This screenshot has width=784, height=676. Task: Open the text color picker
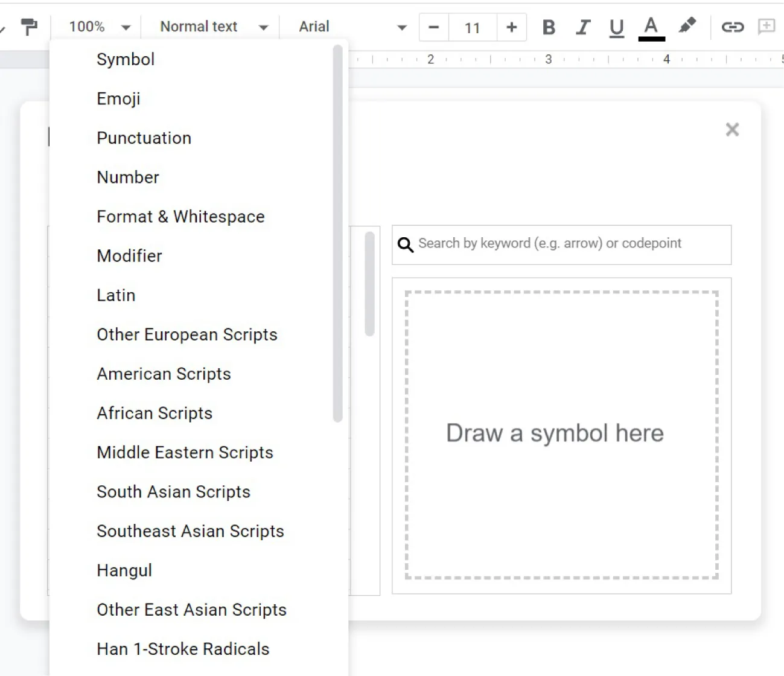(651, 27)
